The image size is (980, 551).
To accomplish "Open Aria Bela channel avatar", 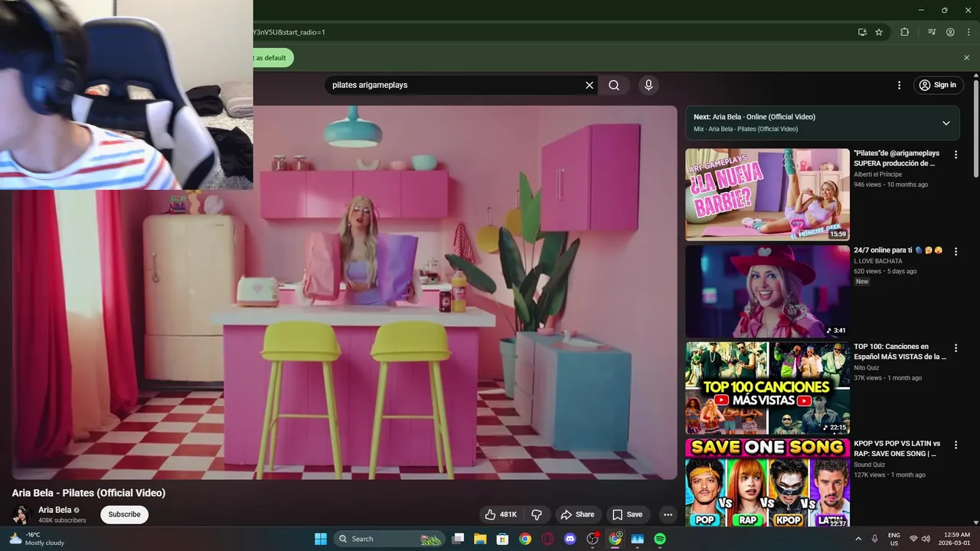I will click(x=21, y=514).
